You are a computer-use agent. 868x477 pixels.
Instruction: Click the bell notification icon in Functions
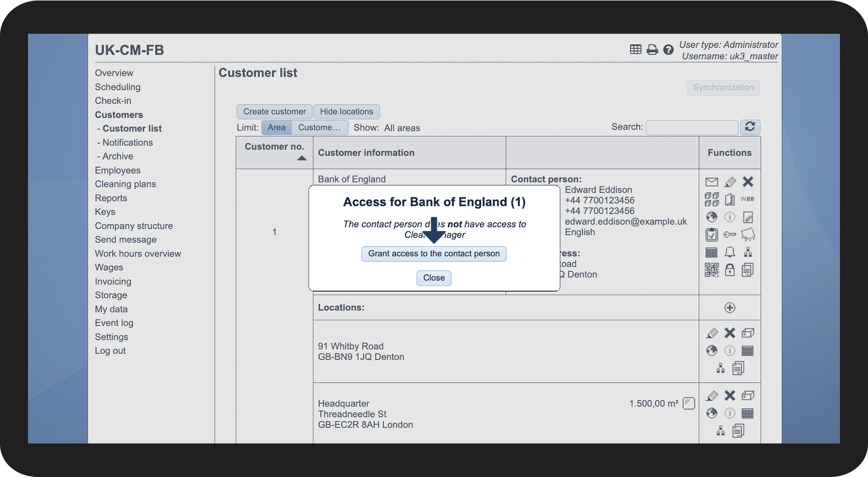tap(729, 252)
